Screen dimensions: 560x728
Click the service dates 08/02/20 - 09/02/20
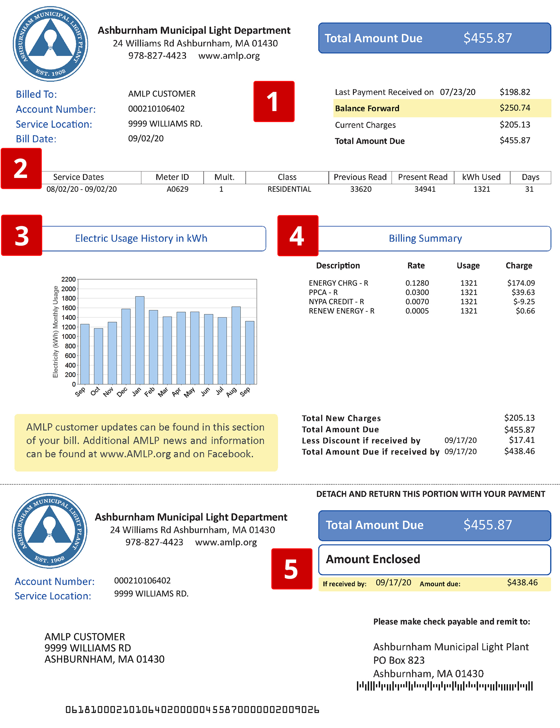(82, 189)
